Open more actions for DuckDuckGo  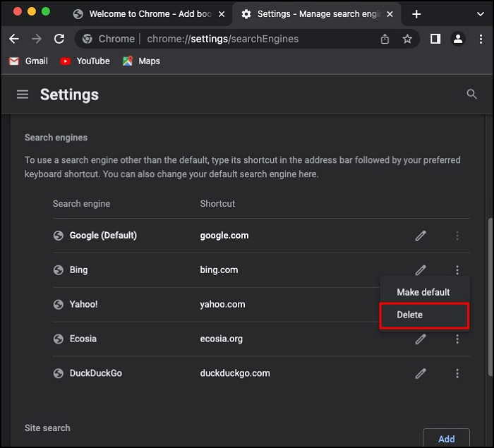click(x=457, y=373)
